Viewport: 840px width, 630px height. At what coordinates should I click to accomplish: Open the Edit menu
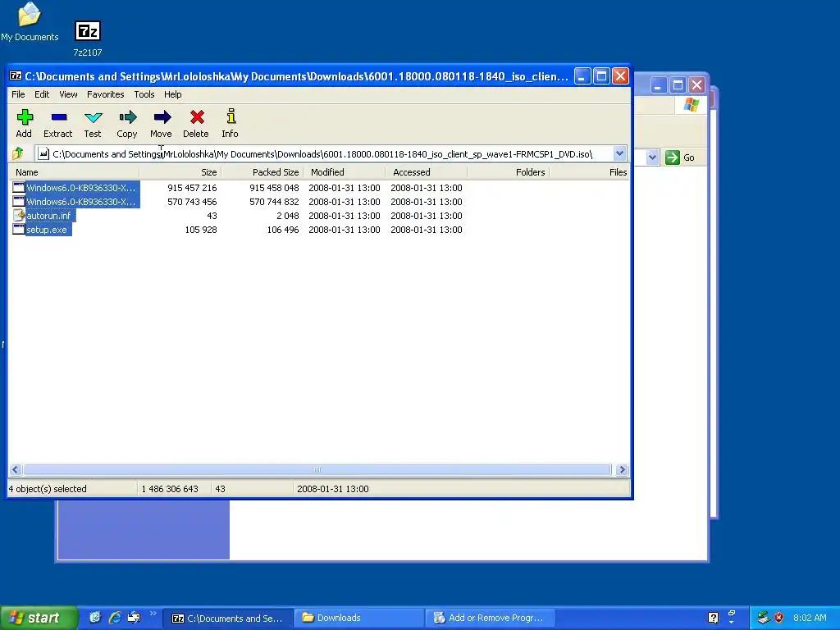click(x=42, y=94)
